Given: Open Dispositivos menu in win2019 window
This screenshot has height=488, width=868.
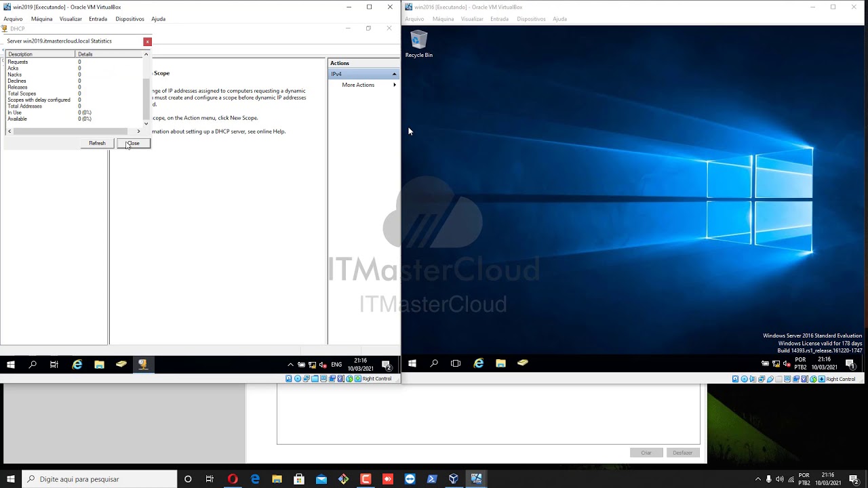Looking at the screenshot, I should click(x=130, y=19).
